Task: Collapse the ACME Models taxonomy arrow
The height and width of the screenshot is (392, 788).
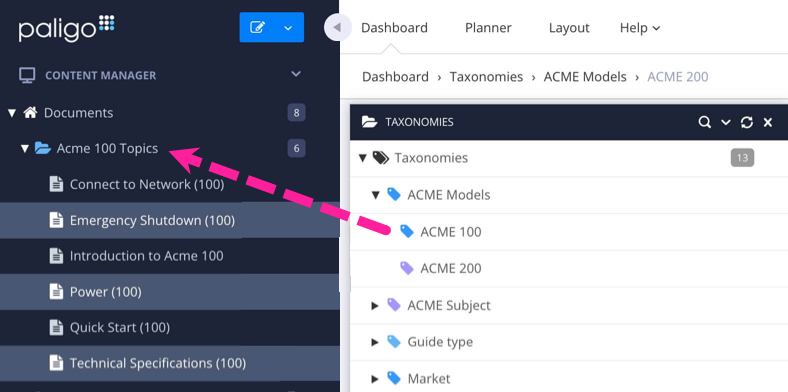Action: [375, 195]
